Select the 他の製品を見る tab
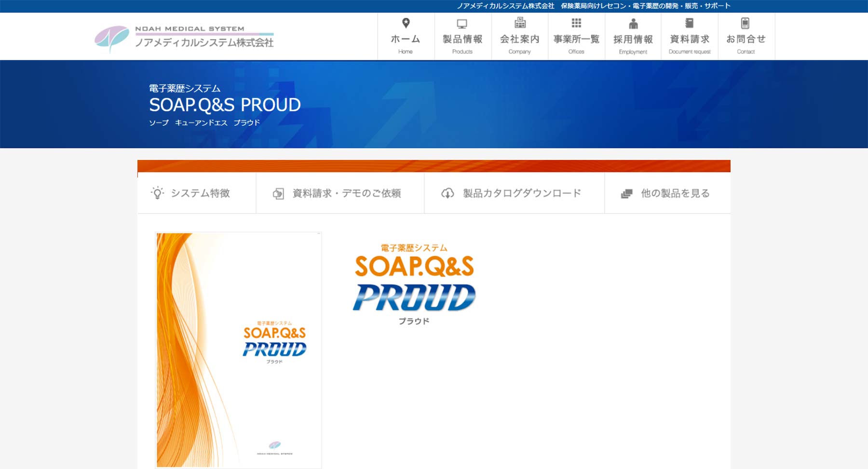 pyautogui.click(x=667, y=193)
